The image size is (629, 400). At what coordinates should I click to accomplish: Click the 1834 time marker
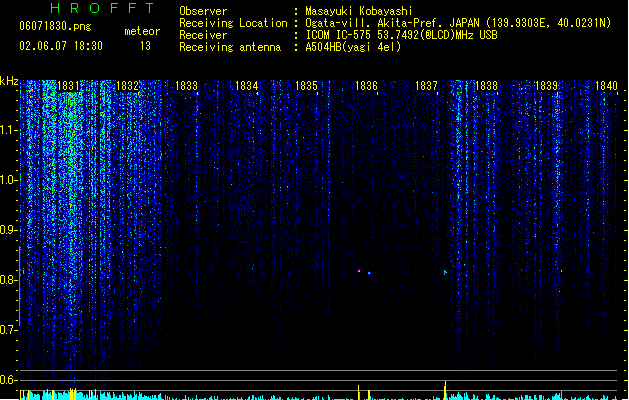[246, 86]
